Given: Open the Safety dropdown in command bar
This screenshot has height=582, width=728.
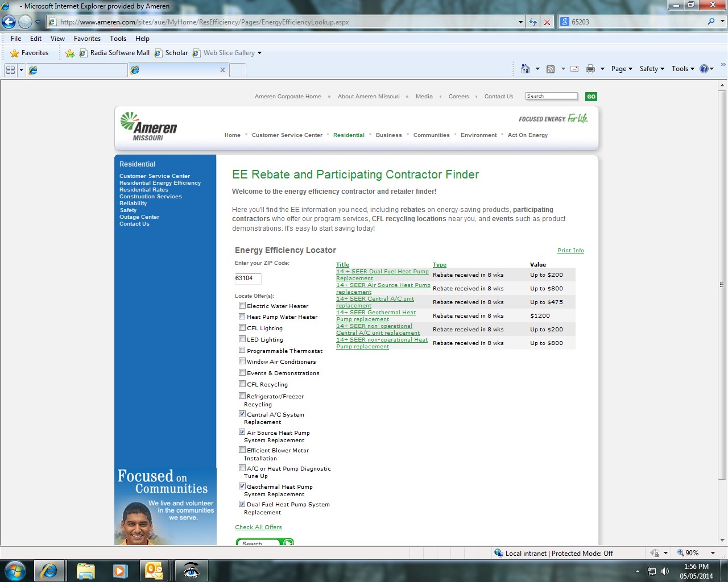Looking at the screenshot, I should point(652,69).
